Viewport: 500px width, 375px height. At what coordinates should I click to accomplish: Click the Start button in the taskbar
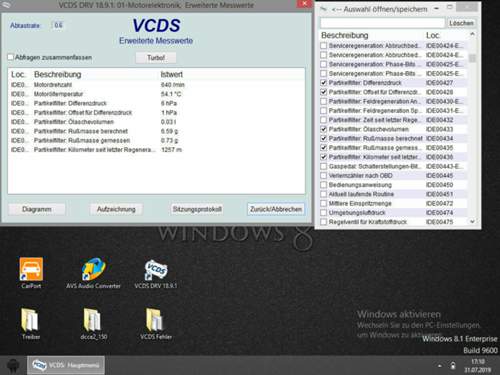pos(13,365)
